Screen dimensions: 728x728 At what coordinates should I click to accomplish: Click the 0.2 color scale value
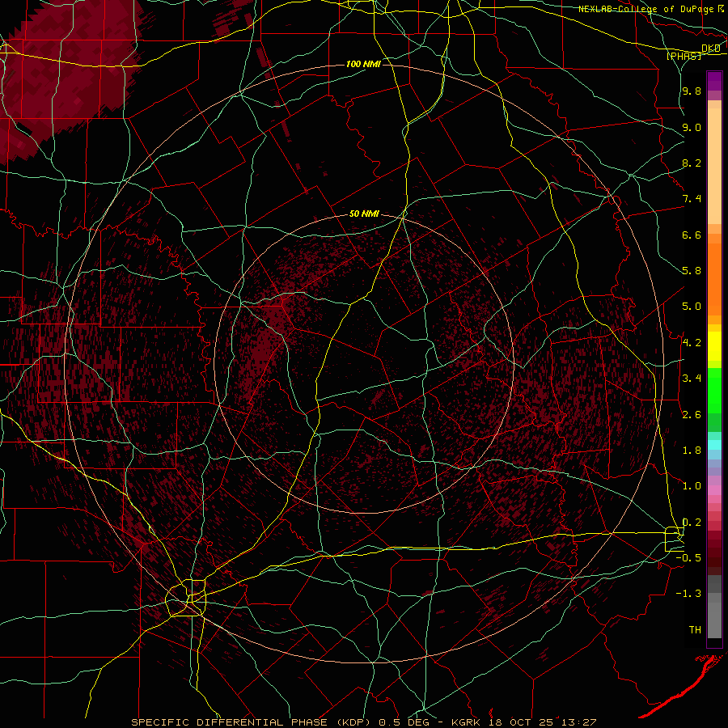692,523
